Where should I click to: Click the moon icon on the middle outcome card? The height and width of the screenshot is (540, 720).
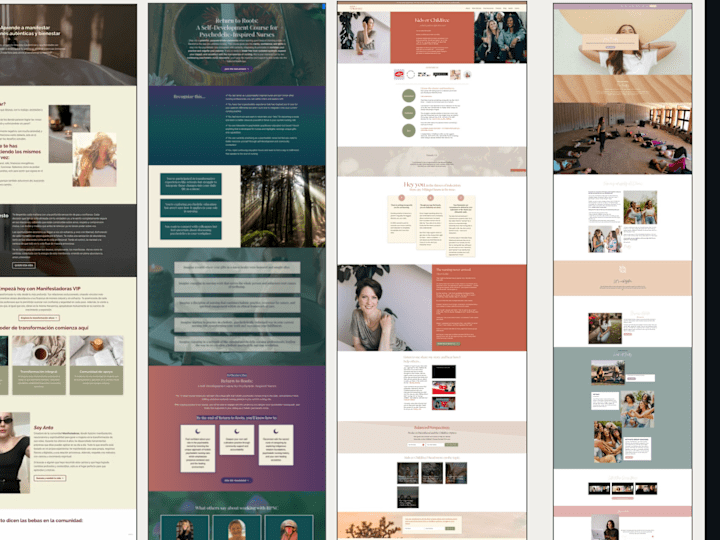tap(236, 431)
